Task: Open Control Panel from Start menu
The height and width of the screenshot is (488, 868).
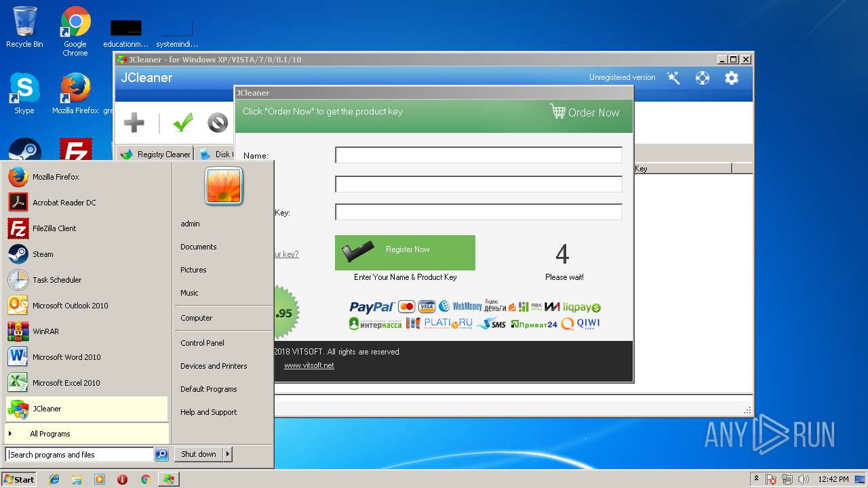Action: (x=222, y=343)
